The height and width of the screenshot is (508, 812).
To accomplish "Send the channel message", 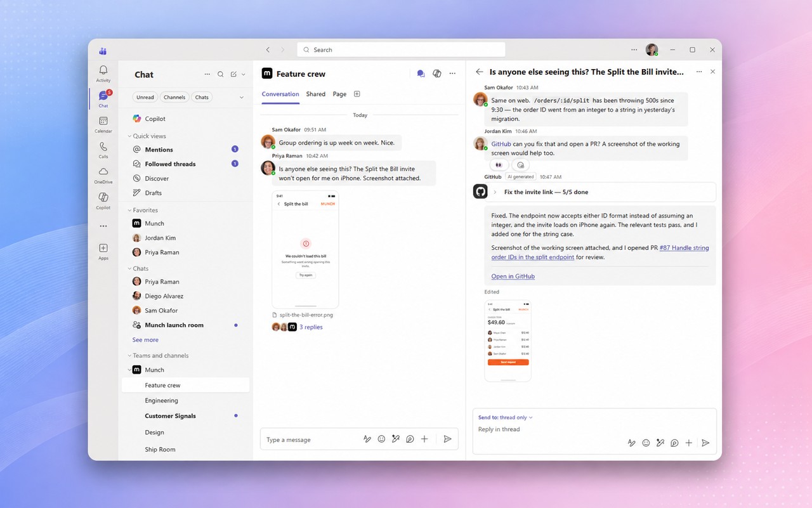I will (447, 439).
